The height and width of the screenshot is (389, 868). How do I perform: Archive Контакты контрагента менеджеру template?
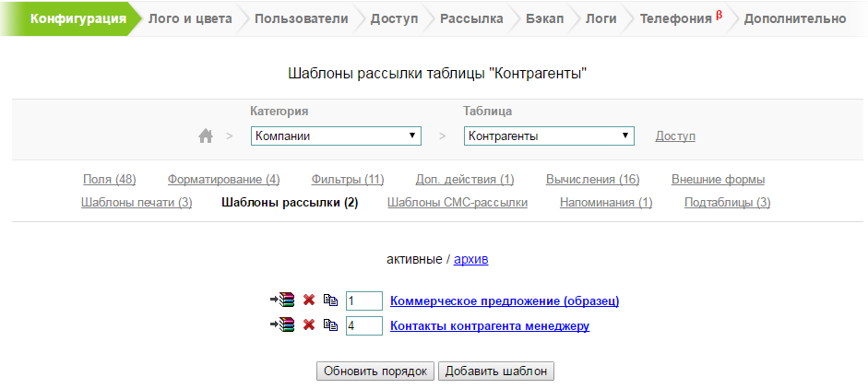(281, 325)
